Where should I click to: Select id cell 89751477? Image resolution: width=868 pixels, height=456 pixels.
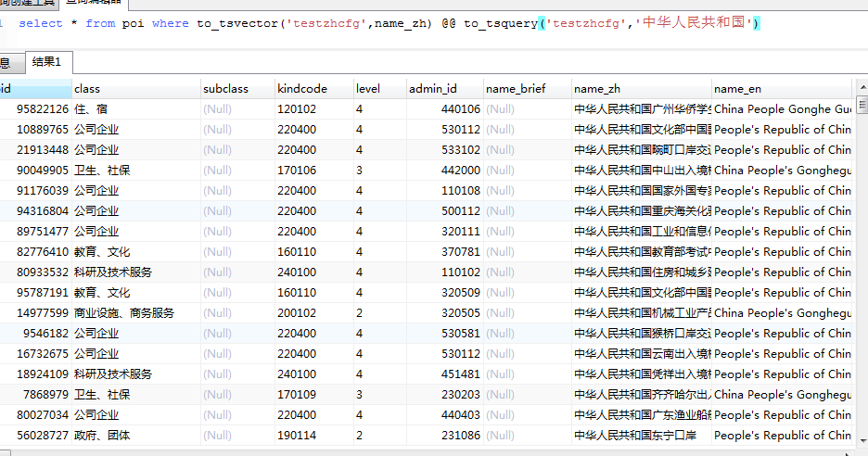point(35,232)
